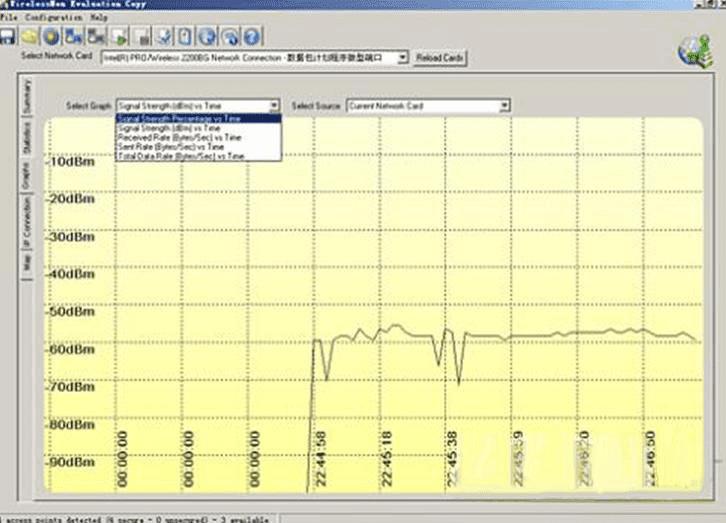Choose Signal Strength (dBm) vs Time list option

pyautogui.click(x=198, y=128)
